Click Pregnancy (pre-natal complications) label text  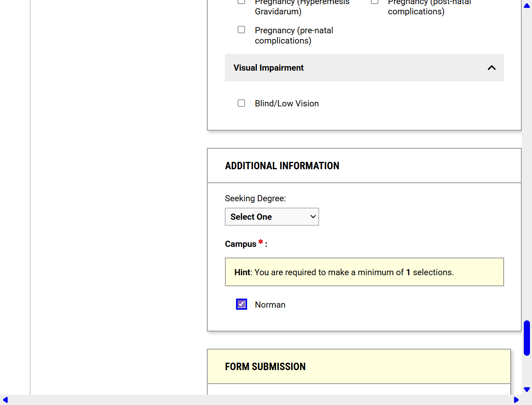pyautogui.click(x=294, y=35)
